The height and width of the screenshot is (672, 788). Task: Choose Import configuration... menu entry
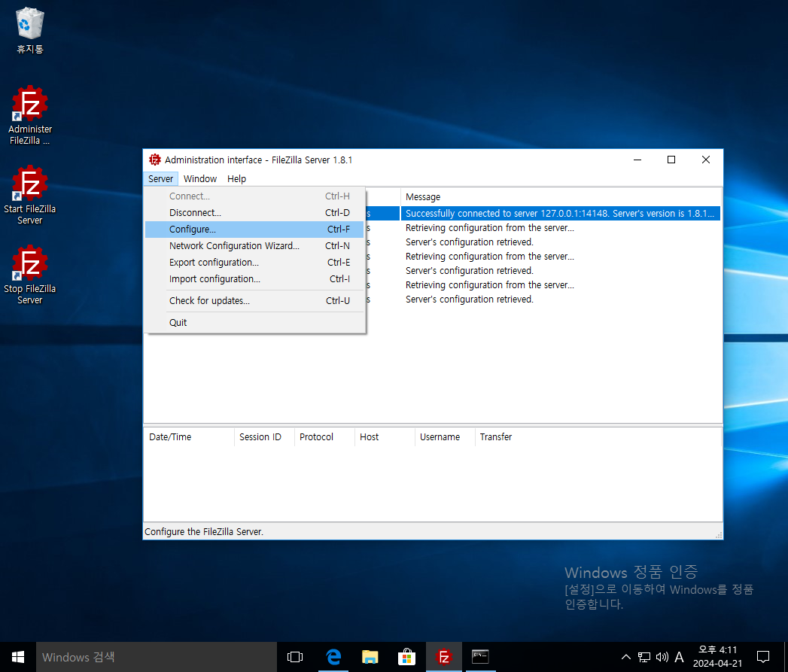(x=254, y=279)
